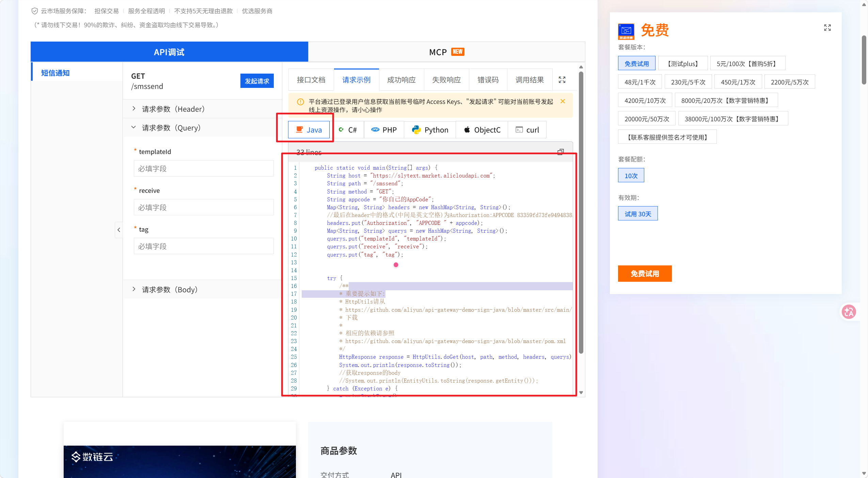This screenshot has height=478, width=868.
Task: Expand 请求参数 (Header) section
Action: coord(203,109)
